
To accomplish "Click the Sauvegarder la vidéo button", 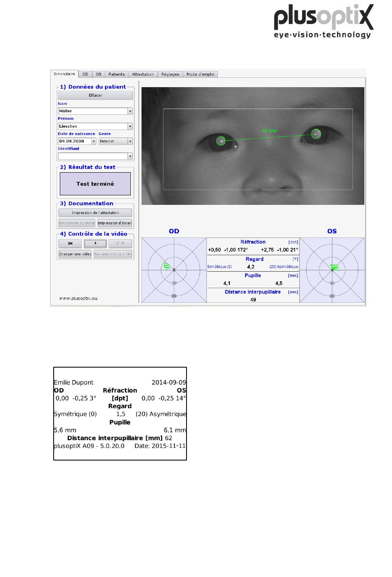I will click(x=113, y=254).
